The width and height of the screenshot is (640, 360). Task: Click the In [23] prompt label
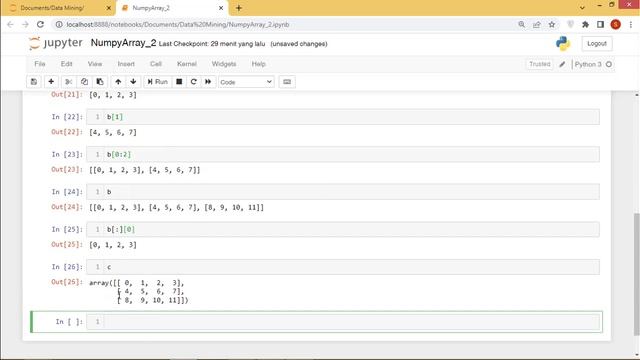[67, 154]
